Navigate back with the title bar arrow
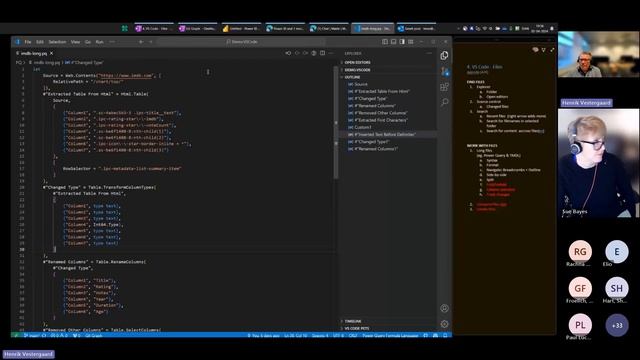 pyautogui.click(x=141, y=42)
